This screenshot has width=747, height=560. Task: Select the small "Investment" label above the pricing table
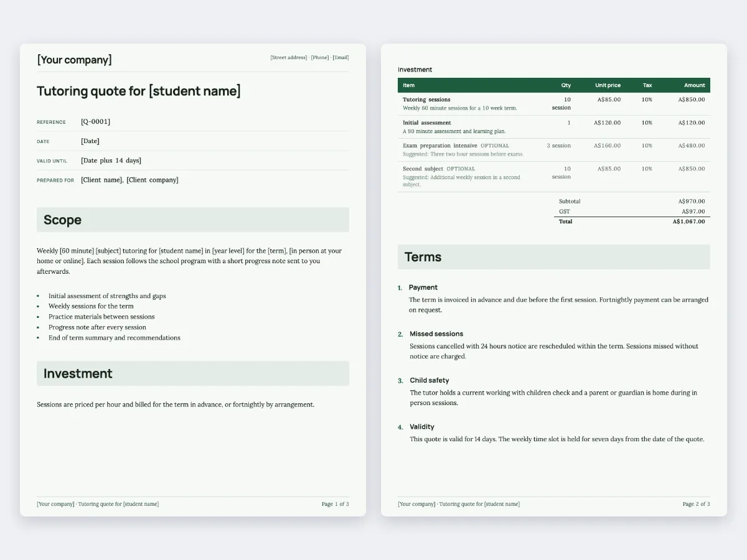(x=415, y=70)
